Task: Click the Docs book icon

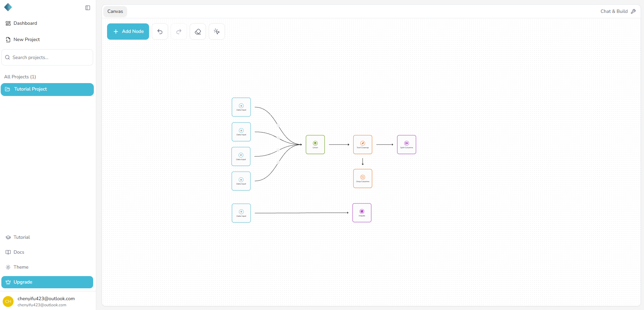Action: pyautogui.click(x=8, y=252)
